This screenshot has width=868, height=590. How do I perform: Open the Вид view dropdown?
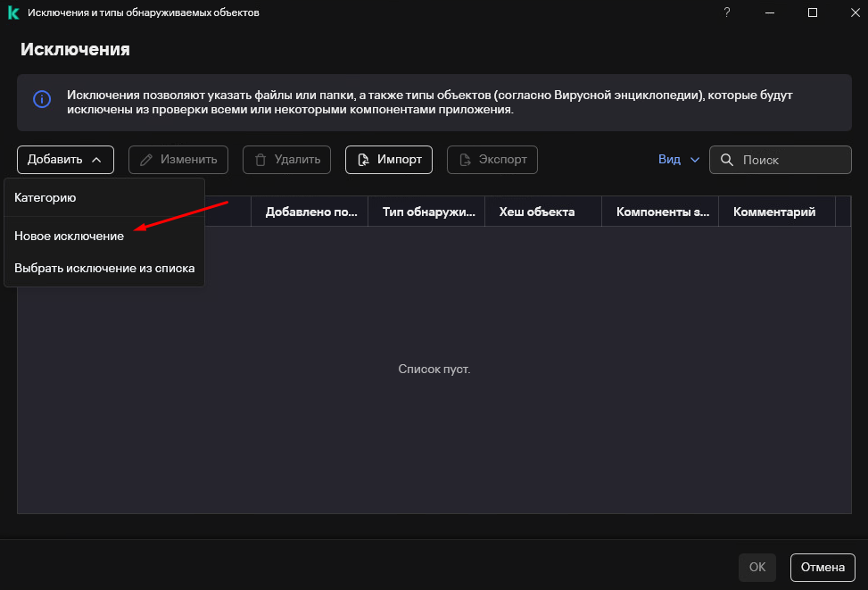click(x=679, y=160)
